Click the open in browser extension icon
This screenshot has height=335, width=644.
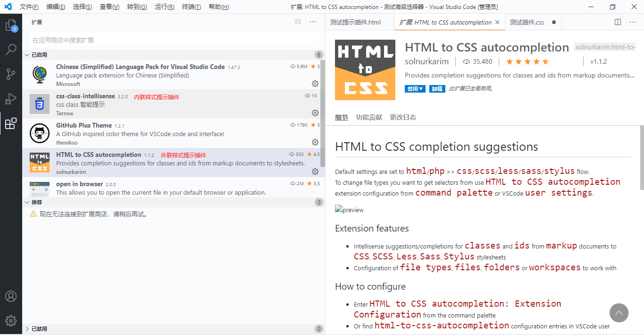[x=40, y=189]
